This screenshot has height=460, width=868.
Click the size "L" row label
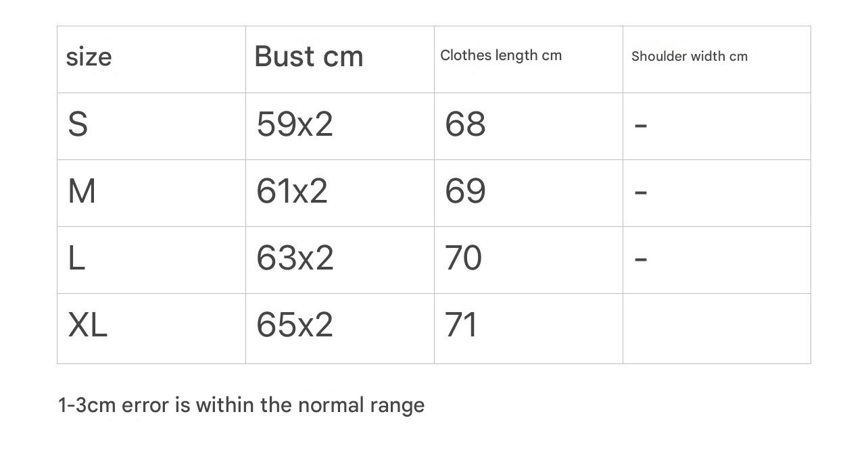pyautogui.click(x=76, y=259)
